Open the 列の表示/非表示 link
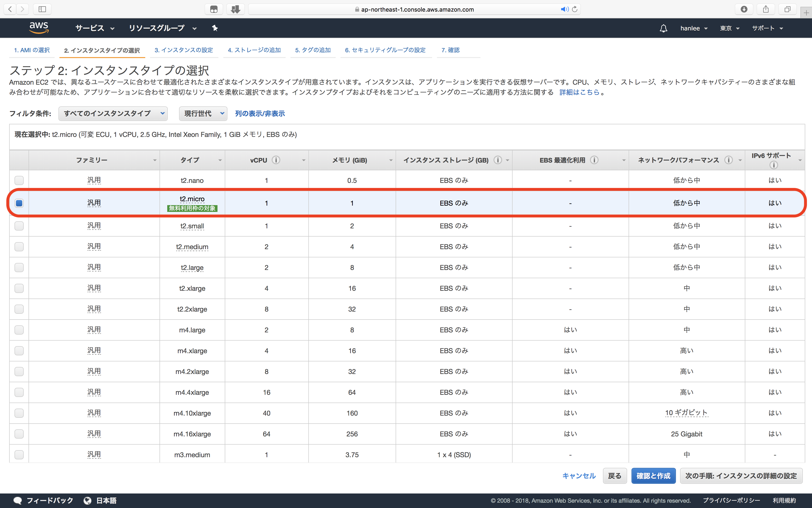 [260, 113]
